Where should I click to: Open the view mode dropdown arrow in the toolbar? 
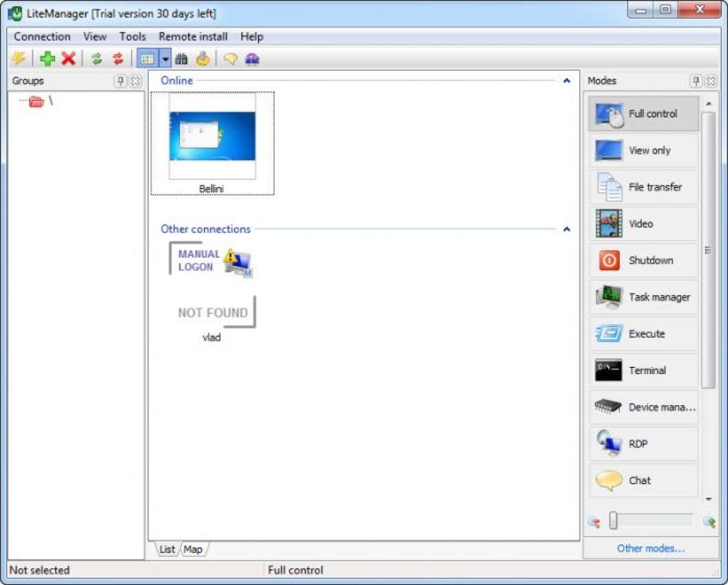point(164,59)
